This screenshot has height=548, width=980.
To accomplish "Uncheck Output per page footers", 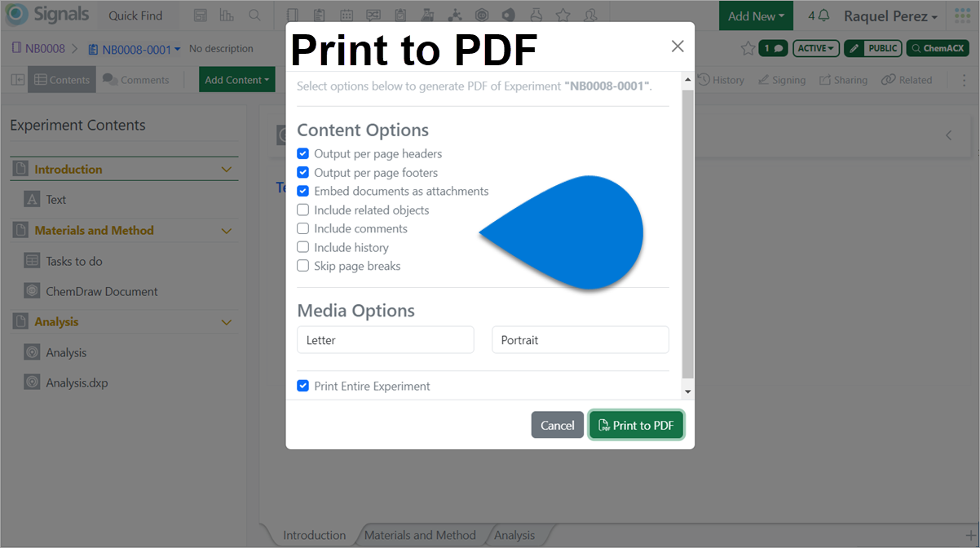I will 302,172.
